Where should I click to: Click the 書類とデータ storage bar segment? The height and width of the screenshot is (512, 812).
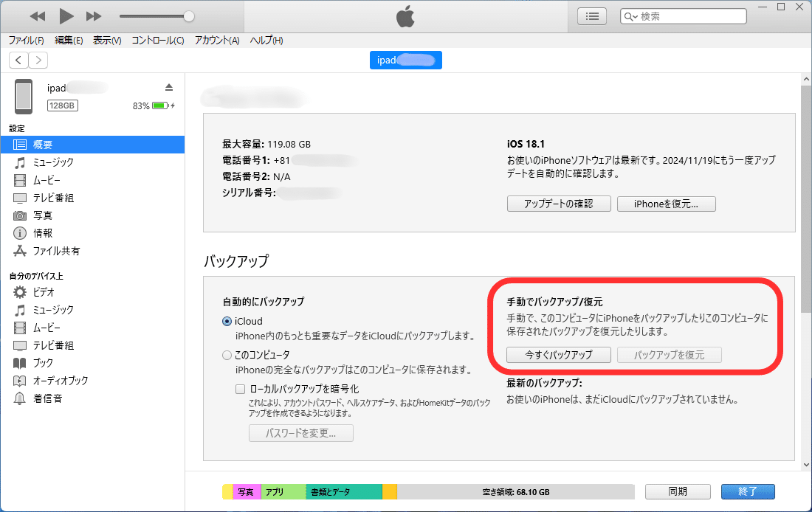tap(345, 492)
